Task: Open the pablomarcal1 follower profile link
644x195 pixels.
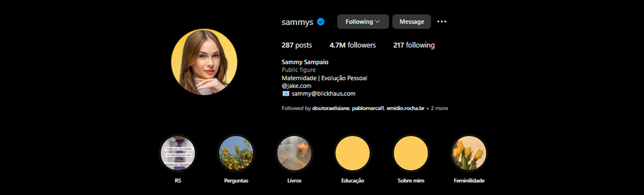Action: pos(368,108)
